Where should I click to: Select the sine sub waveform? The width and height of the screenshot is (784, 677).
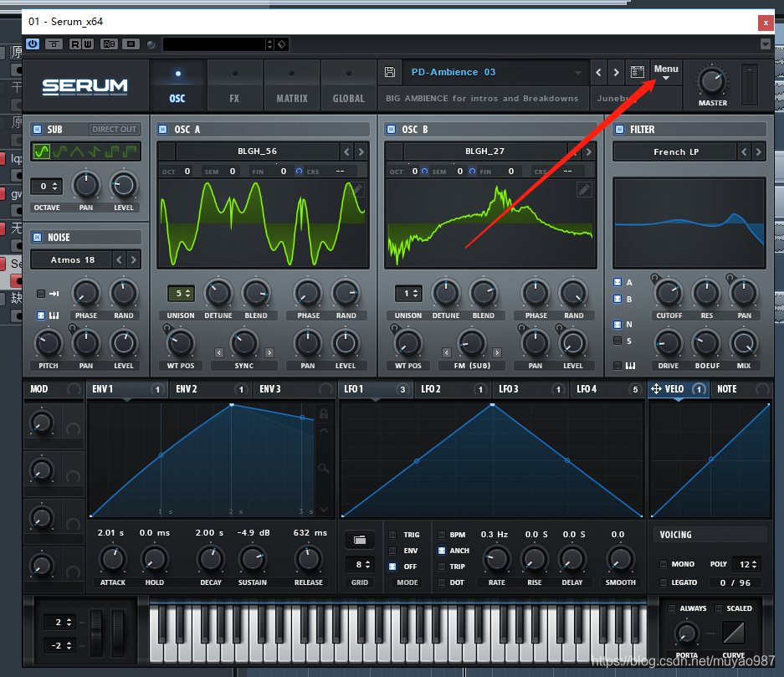click(42, 151)
